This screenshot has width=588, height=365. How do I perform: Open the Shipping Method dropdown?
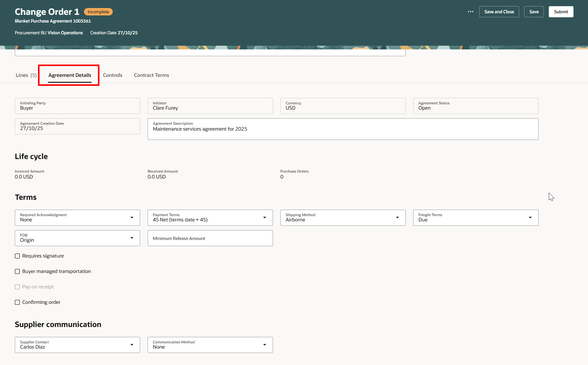[x=397, y=217]
